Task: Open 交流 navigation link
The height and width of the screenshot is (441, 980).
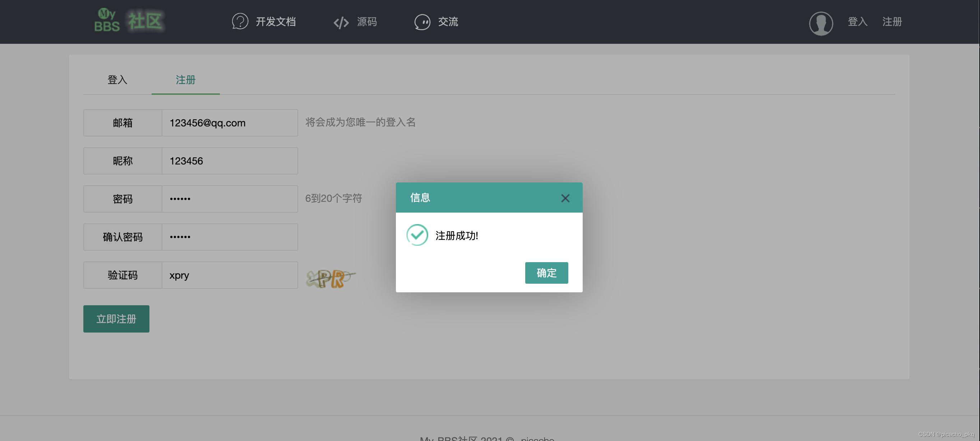Action: click(448, 22)
